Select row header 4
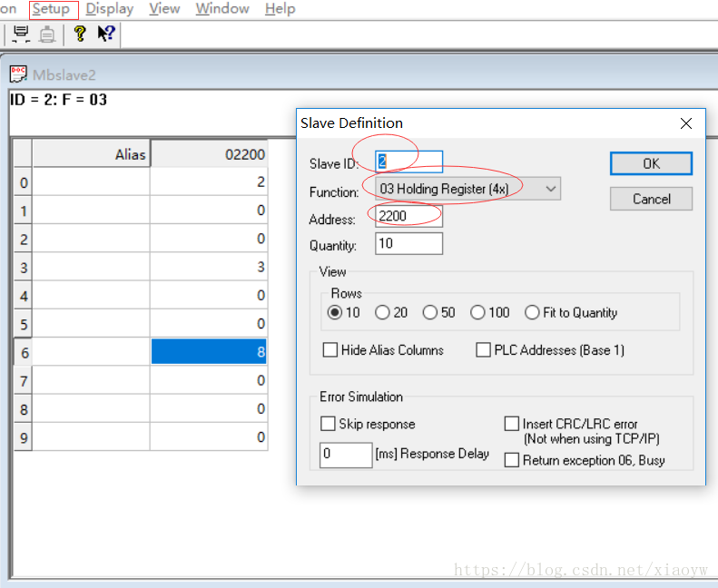Image resolution: width=718 pixels, height=588 pixels. (23, 295)
